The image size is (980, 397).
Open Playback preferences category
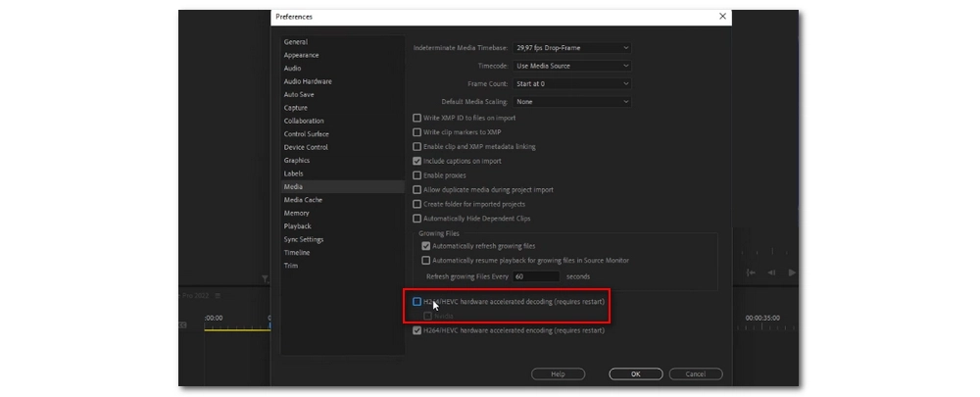(298, 225)
